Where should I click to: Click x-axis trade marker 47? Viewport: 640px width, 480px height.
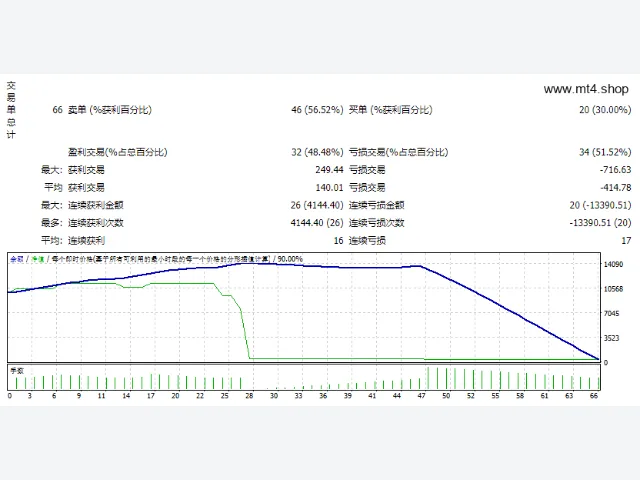coord(422,396)
